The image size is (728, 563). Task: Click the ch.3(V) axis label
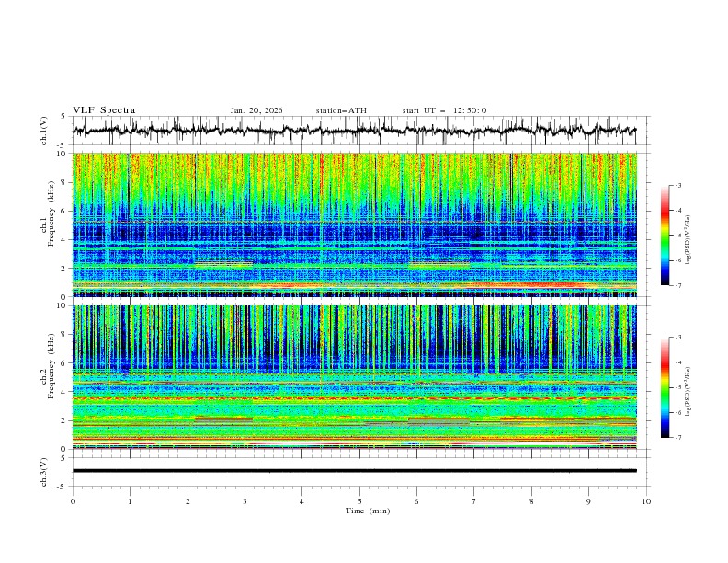coord(44,472)
